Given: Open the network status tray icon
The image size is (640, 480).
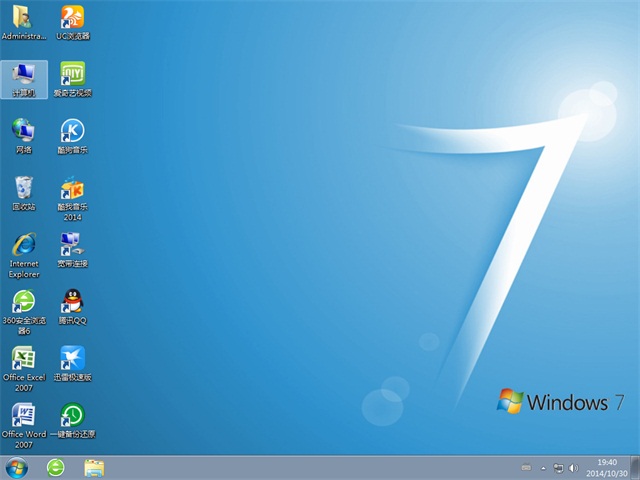Looking at the screenshot, I should 558,468.
